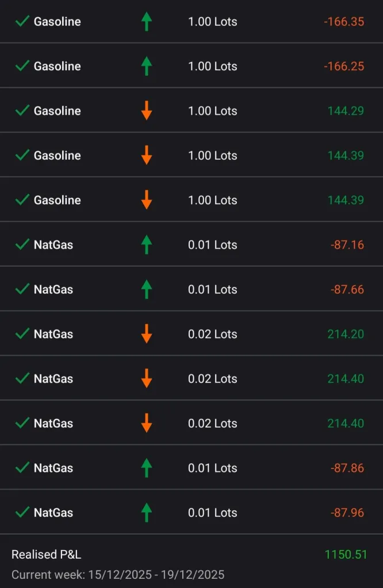This screenshot has height=588, width=383.
Task: Click the checkmark on the NatGas -87.66 trade
Action: 22,289
